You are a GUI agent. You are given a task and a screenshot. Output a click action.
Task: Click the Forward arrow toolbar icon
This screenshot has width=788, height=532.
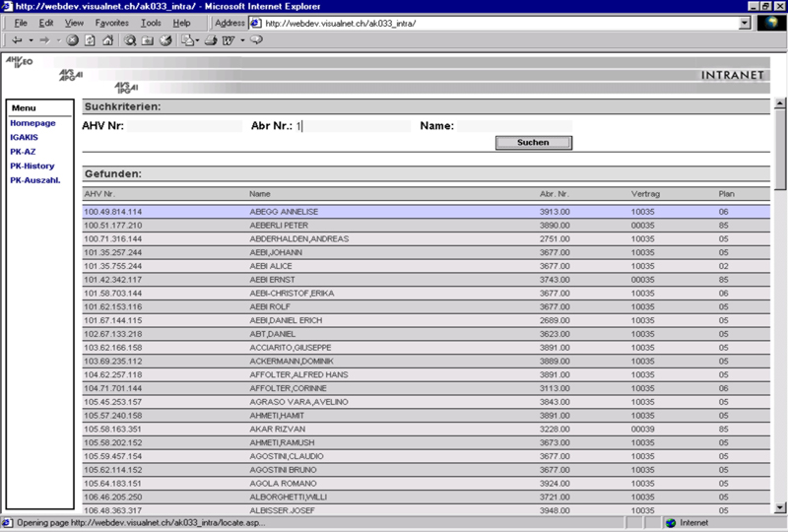[44, 40]
